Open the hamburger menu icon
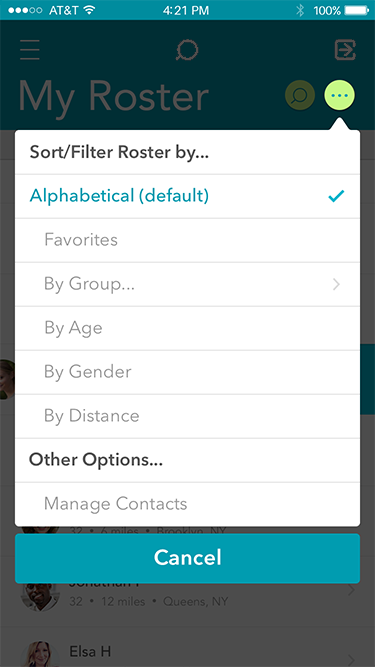This screenshot has height=667, width=375. (30, 50)
